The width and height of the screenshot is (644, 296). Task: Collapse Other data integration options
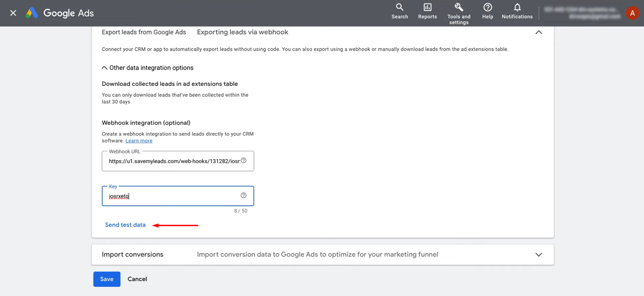point(105,68)
